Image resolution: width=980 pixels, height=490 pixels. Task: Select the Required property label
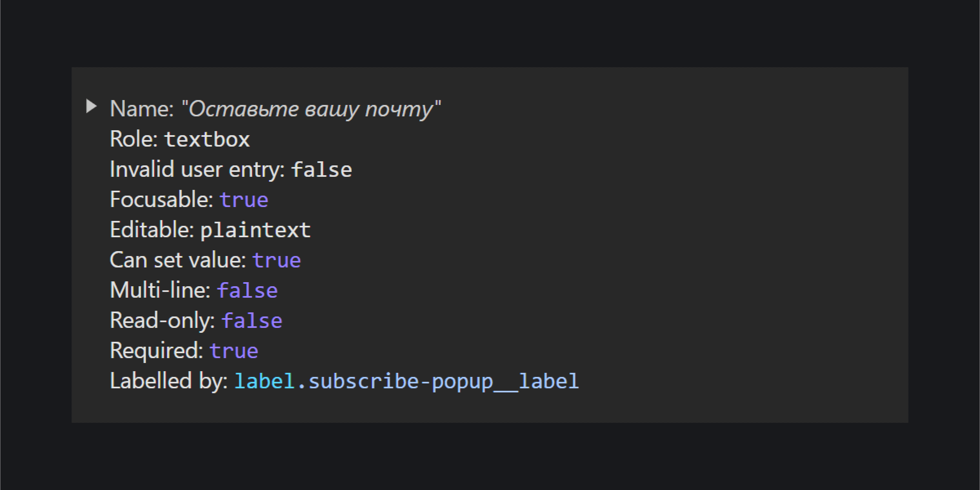156,351
